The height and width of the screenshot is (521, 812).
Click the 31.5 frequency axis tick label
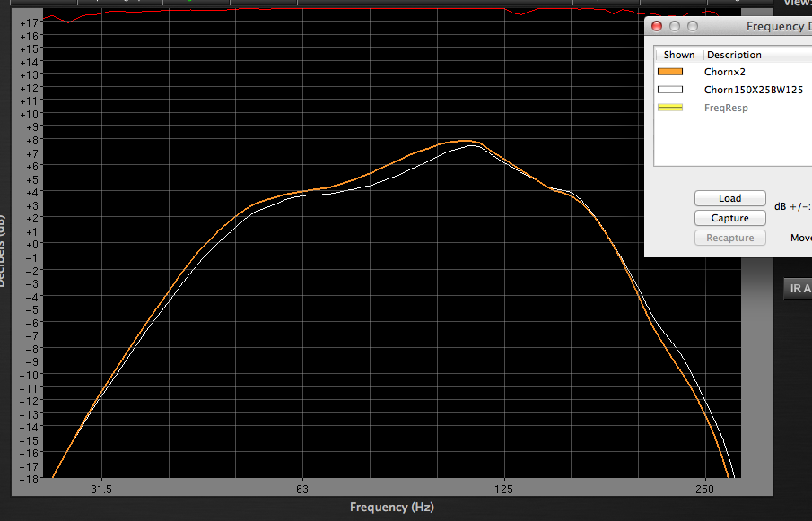click(x=101, y=489)
